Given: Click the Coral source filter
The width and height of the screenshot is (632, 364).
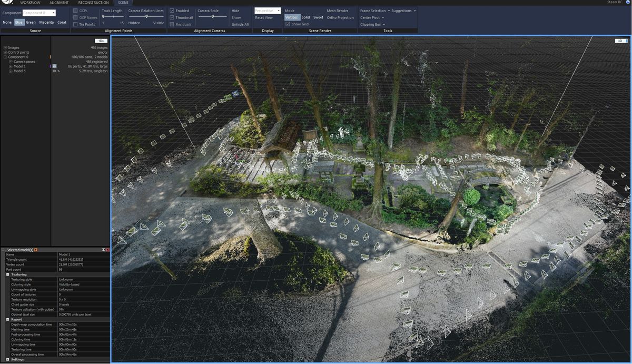Looking at the screenshot, I should (x=62, y=22).
